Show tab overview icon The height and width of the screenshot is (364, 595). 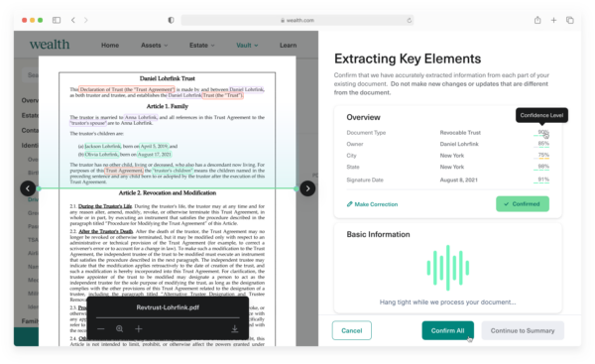point(570,20)
